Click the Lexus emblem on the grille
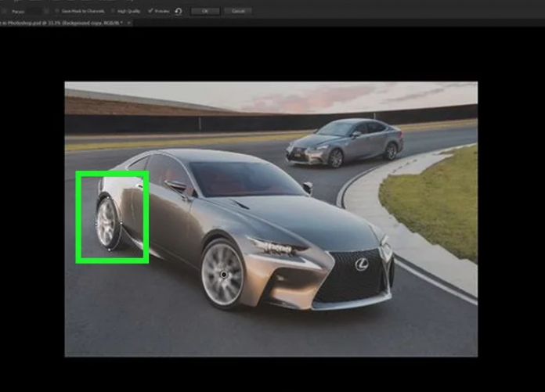Viewport: 545px width, 392px height. pyautogui.click(x=361, y=264)
